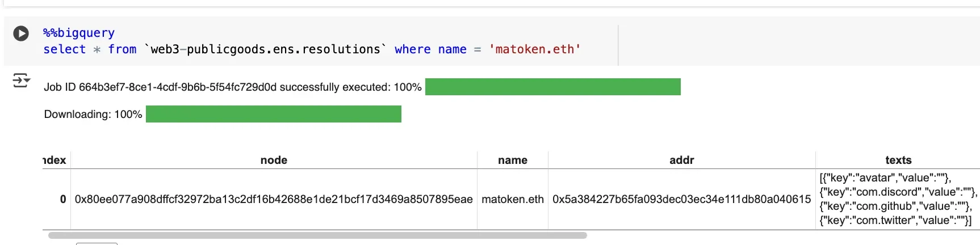980x245 pixels.
Task: Select the name column header
Action: [x=512, y=160]
